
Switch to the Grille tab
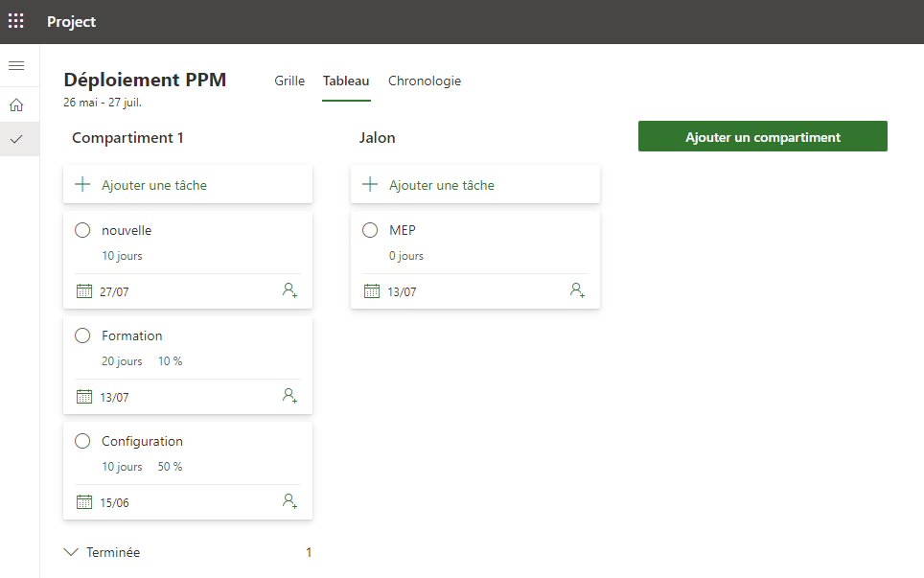pos(289,81)
